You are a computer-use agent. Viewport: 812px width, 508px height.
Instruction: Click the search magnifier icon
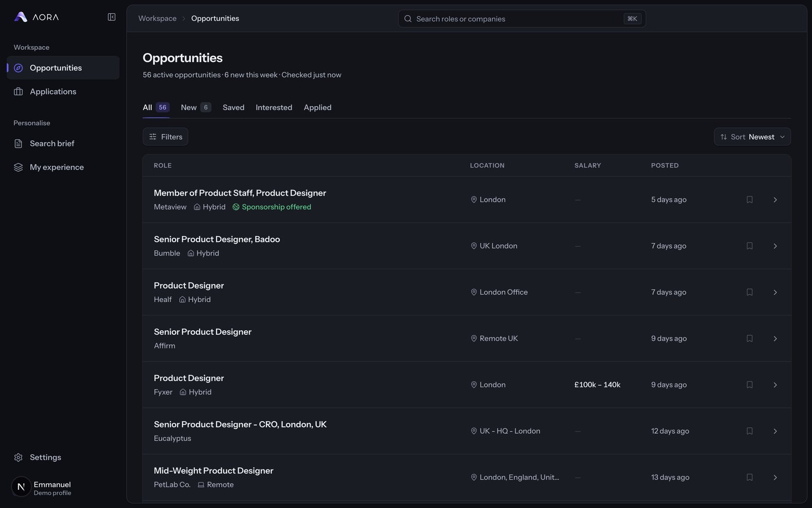coord(408,19)
